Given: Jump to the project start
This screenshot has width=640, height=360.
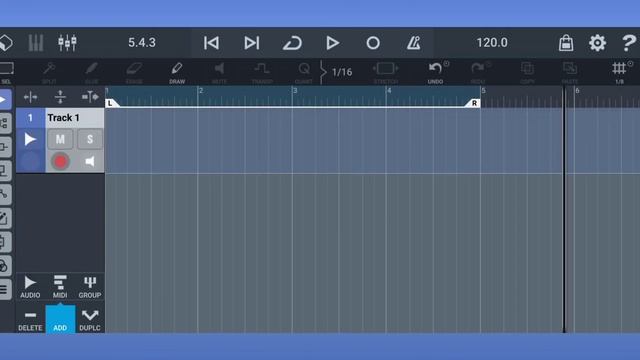Looking at the screenshot, I should (211, 43).
